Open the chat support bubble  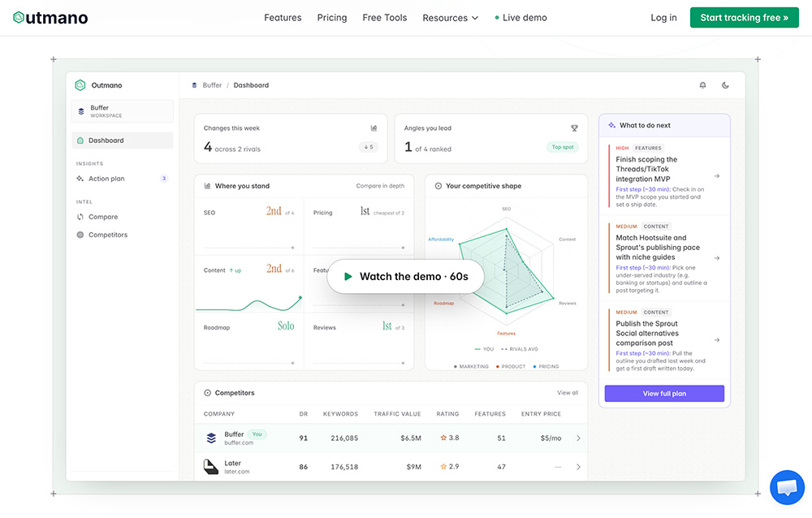click(x=787, y=487)
